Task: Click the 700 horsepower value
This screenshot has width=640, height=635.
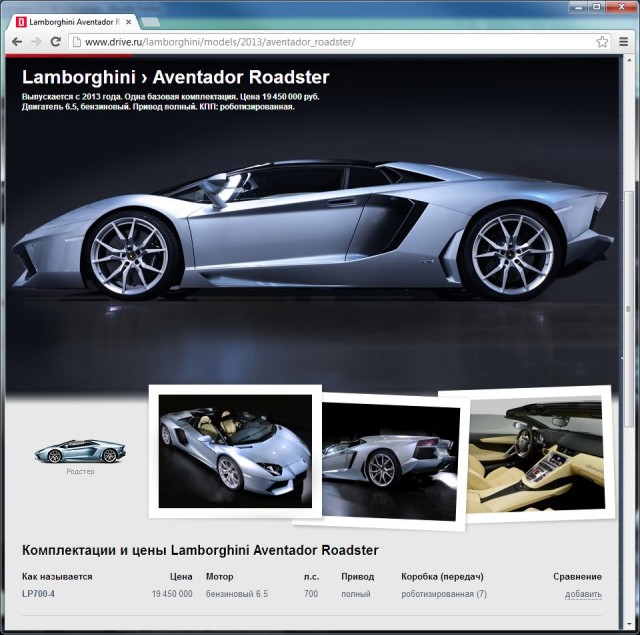Action: click(x=311, y=594)
